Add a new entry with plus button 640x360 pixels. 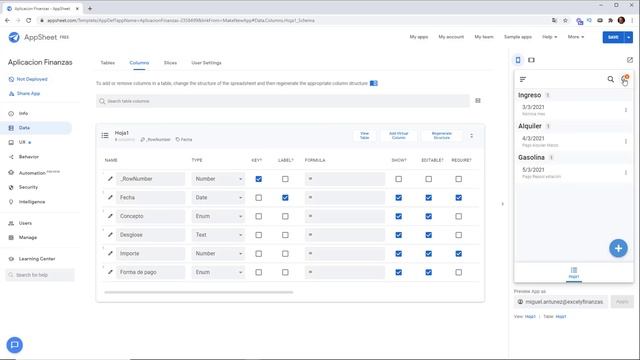618,248
